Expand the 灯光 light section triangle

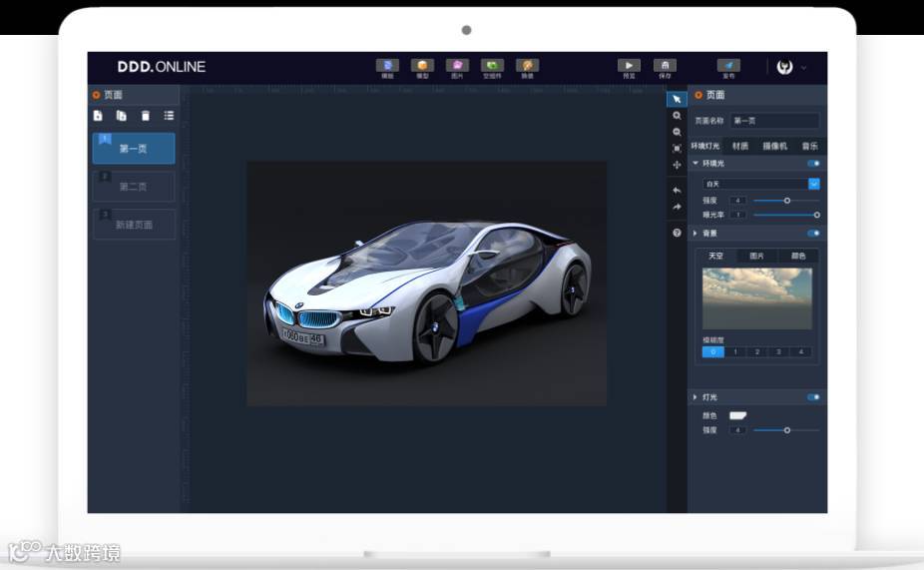695,397
